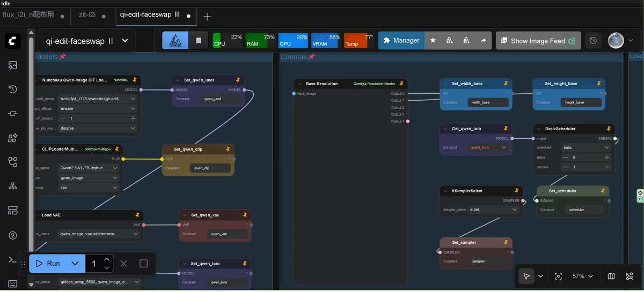
Task: Open the profile menu chevron
Action: click(x=631, y=41)
